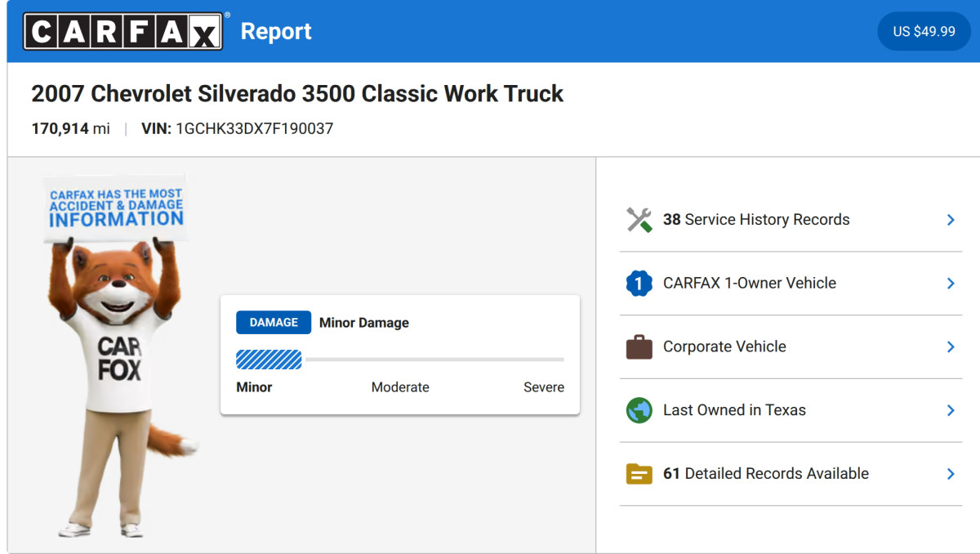Click the 2007 Chevrolet Silverado 3500 title
The width and height of the screenshot is (980, 554).
[x=297, y=94]
